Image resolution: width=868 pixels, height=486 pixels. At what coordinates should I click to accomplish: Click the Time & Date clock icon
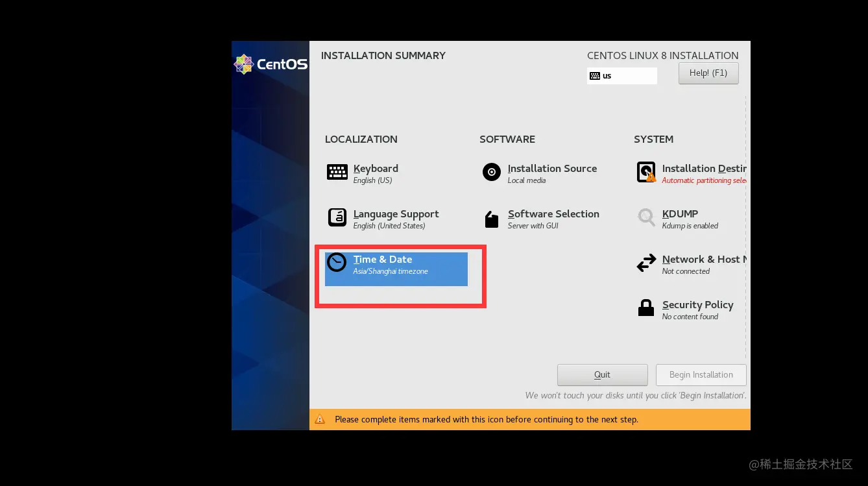coord(337,262)
